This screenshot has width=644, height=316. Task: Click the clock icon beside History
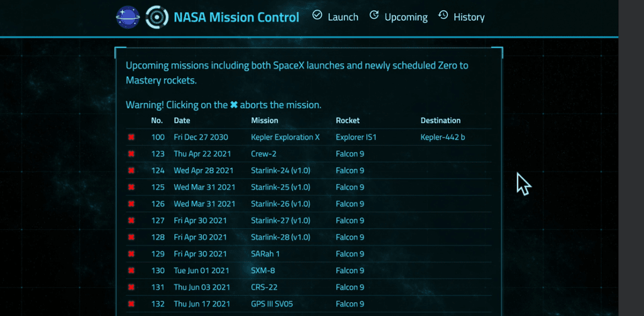point(443,15)
